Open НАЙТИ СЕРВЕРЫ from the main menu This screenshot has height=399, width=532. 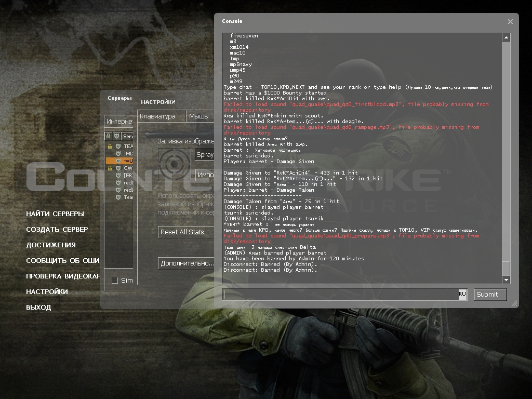55,214
